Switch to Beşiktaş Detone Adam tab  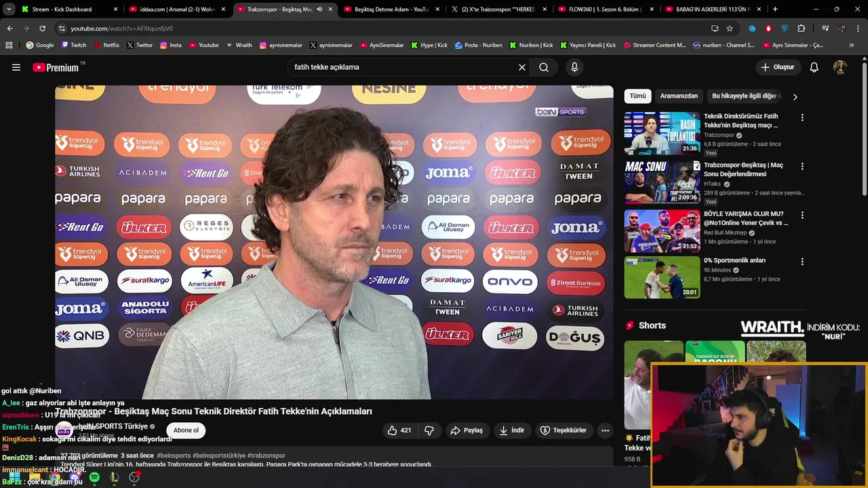pos(391,9)
